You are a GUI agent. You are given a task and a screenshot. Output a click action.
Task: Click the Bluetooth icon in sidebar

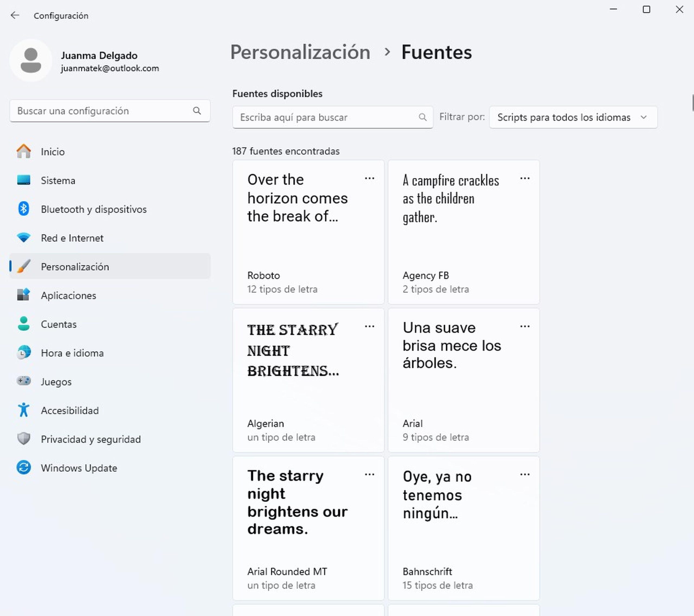tap(24, 209)
